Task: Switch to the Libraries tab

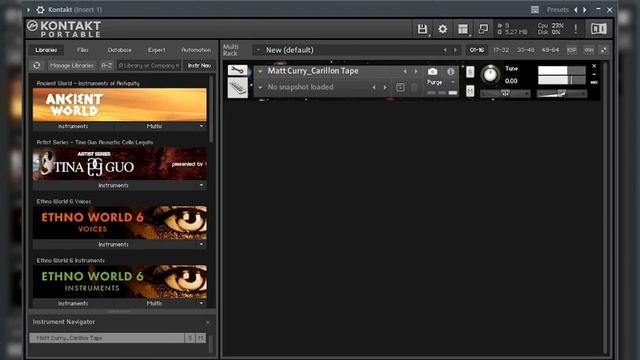Action: click(x=46, y=50)
